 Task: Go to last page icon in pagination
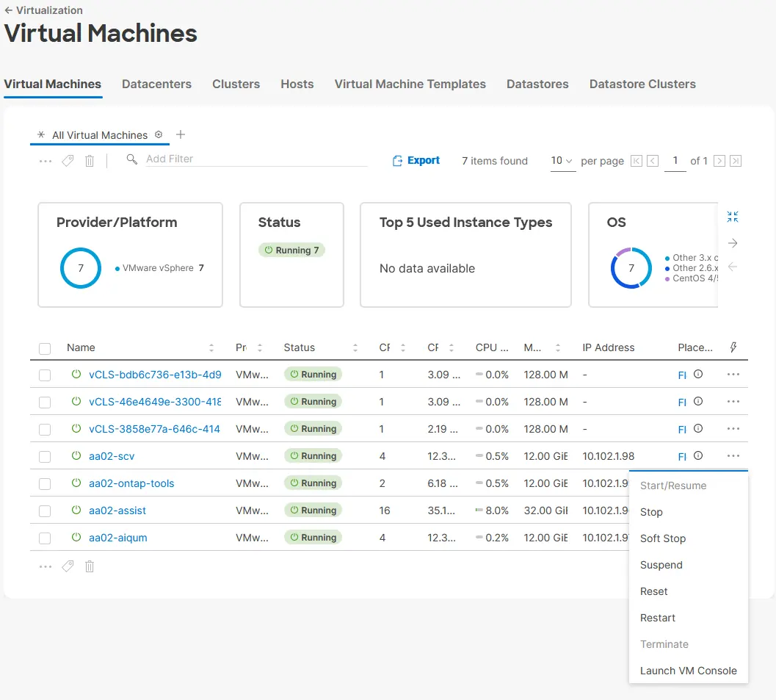(x=736, y=161)
